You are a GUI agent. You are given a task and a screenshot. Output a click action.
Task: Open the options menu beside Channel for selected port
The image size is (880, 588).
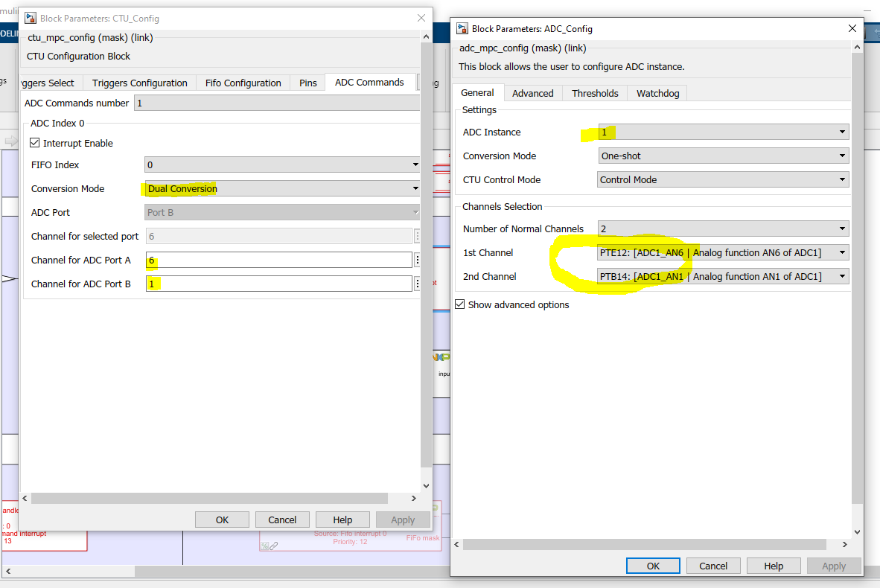(x=418, y=235)
